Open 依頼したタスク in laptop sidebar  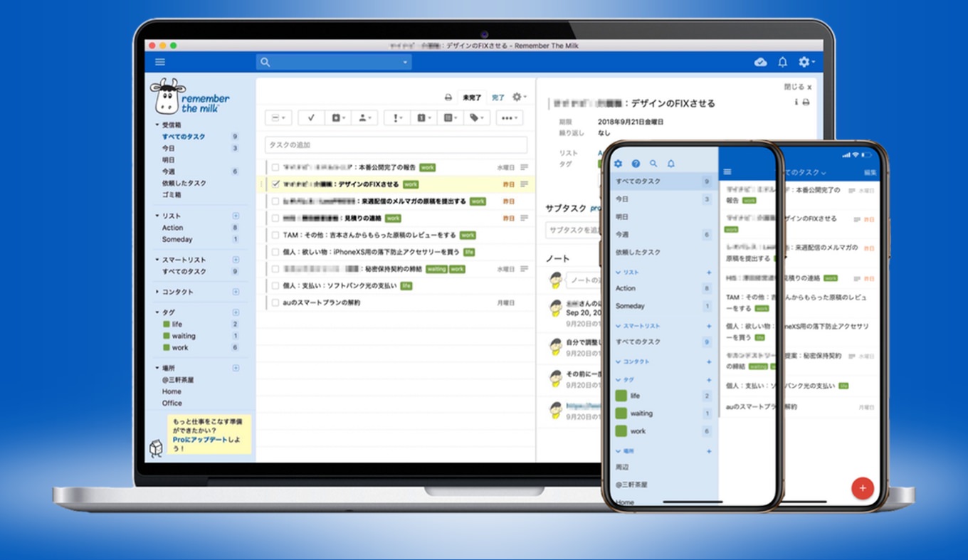point(184,183)
